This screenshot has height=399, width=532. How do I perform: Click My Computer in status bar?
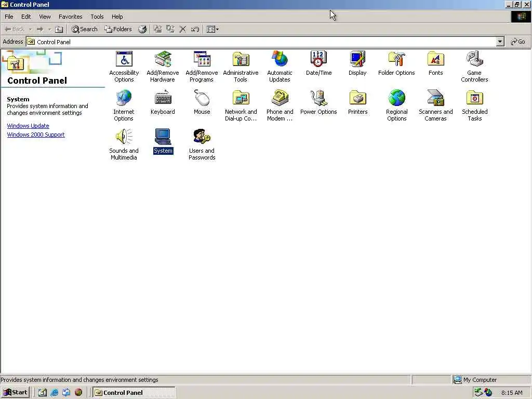(475, 380)
